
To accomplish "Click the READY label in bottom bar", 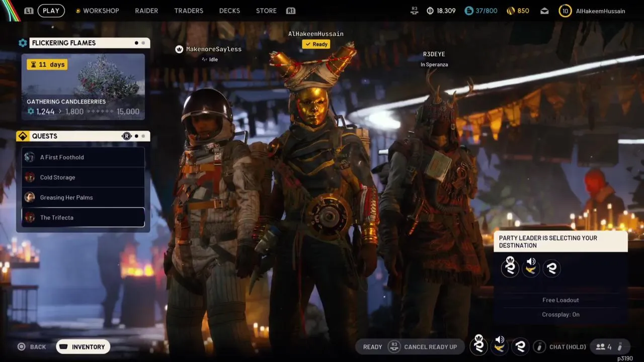I will 373,347.
